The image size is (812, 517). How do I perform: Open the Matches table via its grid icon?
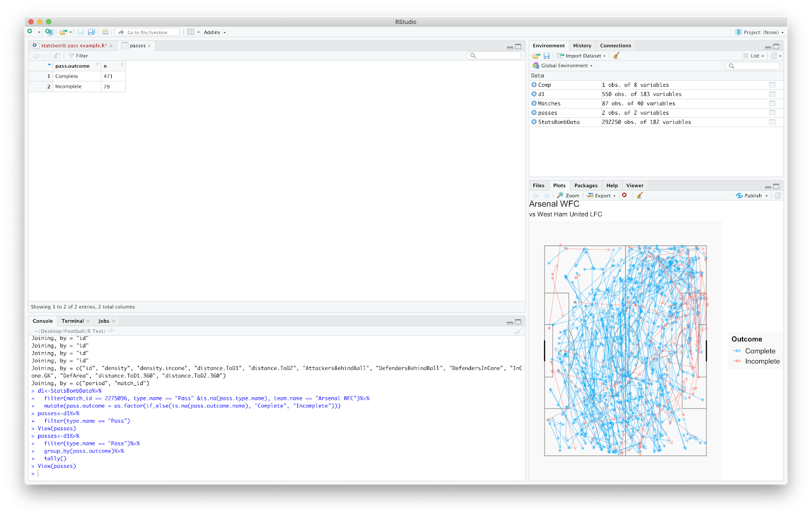point(772,104)
